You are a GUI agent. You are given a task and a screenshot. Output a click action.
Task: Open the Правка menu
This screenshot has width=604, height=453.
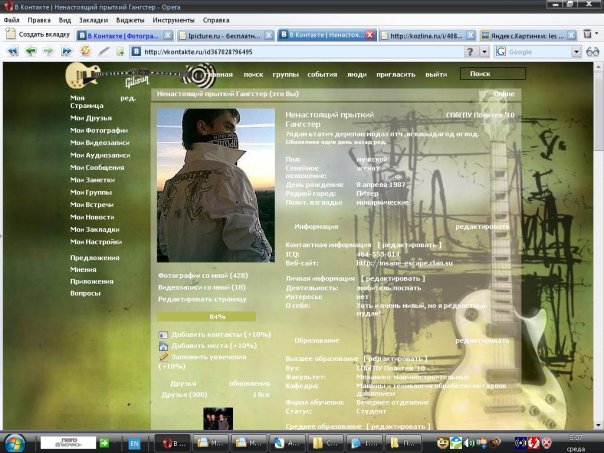tap(39, 20)
